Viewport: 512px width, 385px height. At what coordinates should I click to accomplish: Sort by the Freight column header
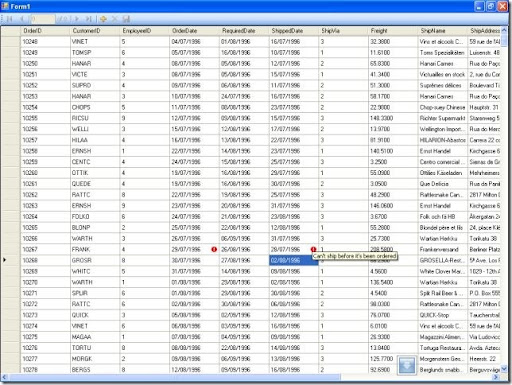click(393, 31)
